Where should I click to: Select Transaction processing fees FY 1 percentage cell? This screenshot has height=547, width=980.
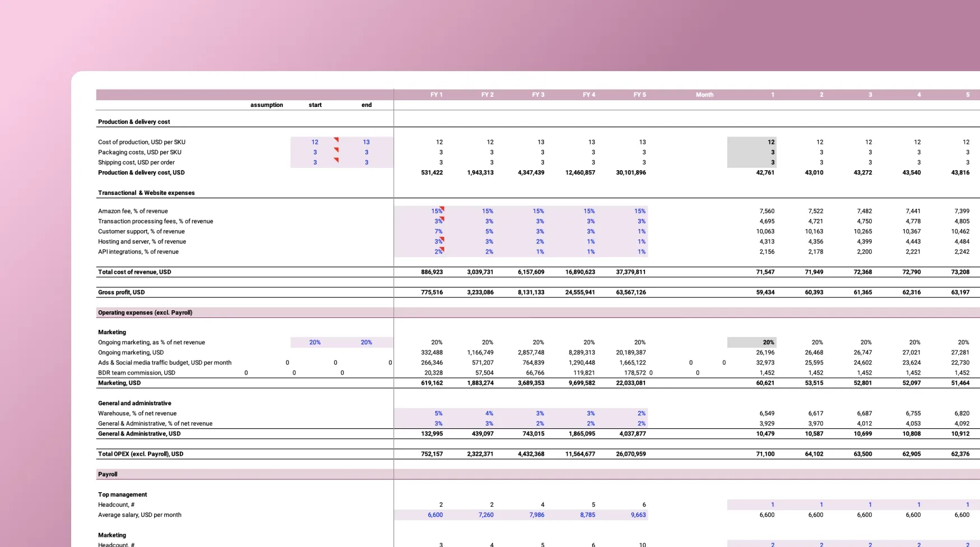coord(438,221)
